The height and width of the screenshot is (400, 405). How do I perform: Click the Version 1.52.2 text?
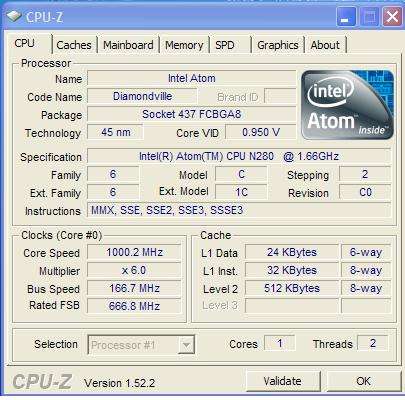pos(119,383)
